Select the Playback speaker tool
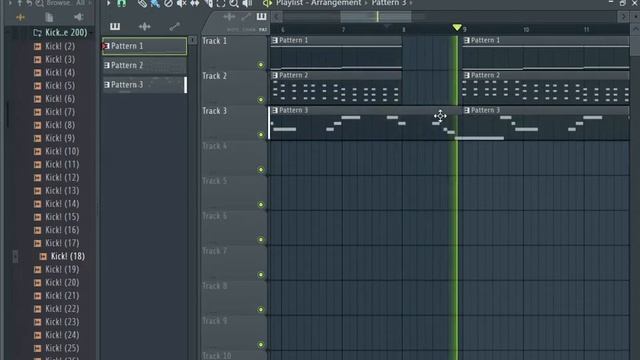Viewport: 640px width, 360px height. [x=247, y=3]
